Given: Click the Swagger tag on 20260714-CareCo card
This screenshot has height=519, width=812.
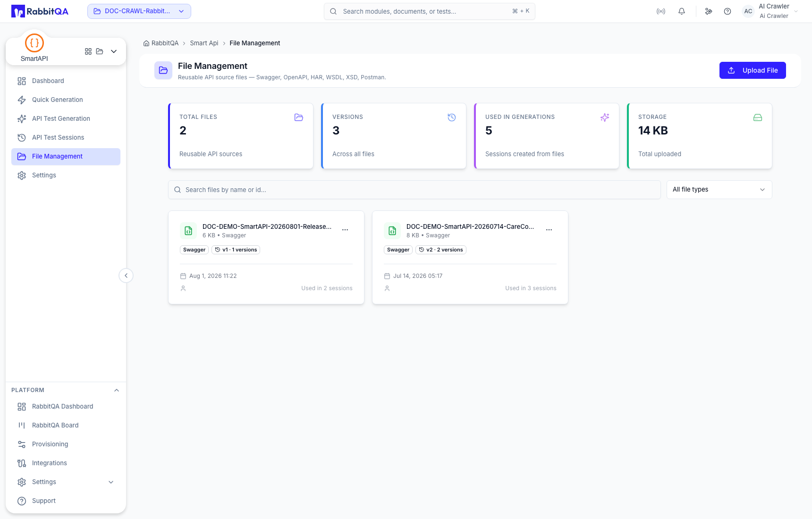Looking at the screenshot, I should 398,250.
